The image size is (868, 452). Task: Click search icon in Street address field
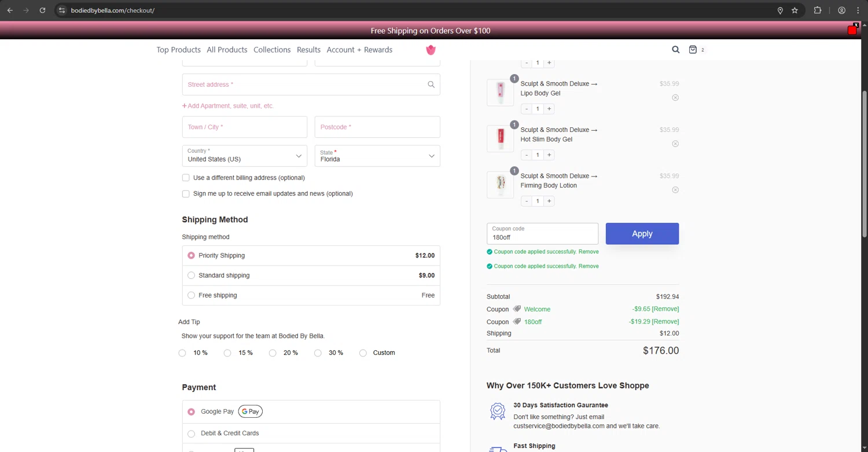point(431,84)
